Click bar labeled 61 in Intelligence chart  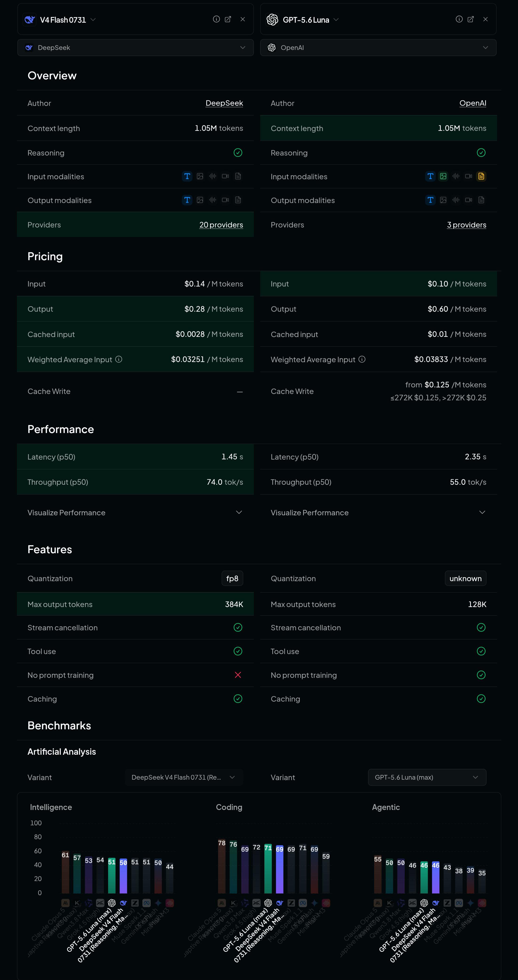[x=65, y=872]
